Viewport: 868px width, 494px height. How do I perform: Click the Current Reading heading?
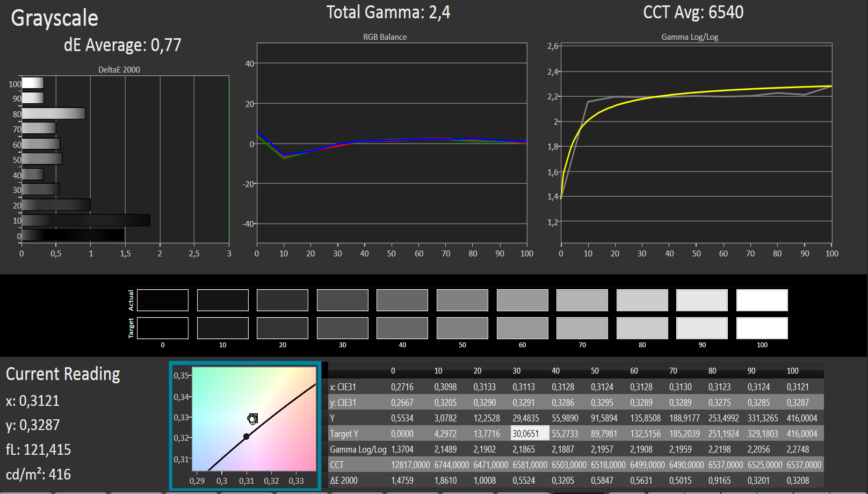point(63,374)
